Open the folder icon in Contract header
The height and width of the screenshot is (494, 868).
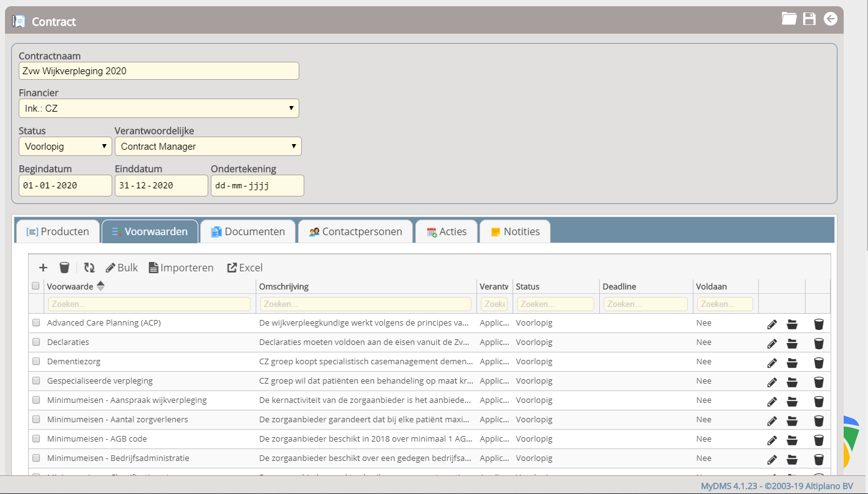pos(789,19)
